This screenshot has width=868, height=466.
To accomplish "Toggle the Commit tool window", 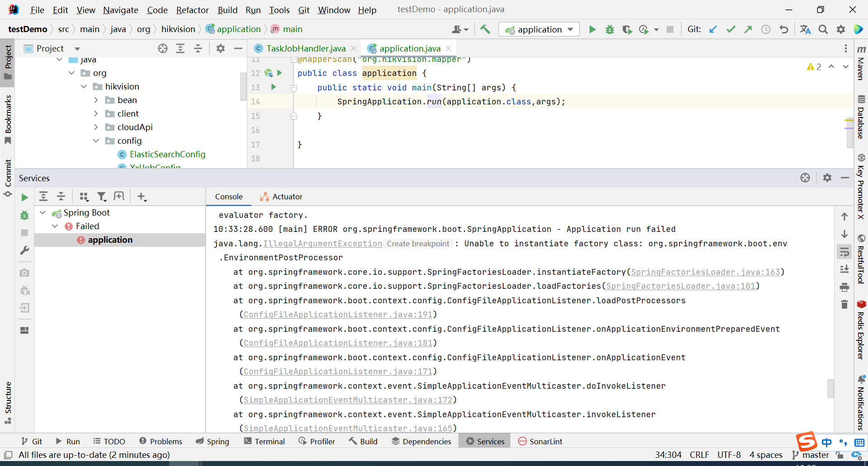I will click(x=8, y=178).
